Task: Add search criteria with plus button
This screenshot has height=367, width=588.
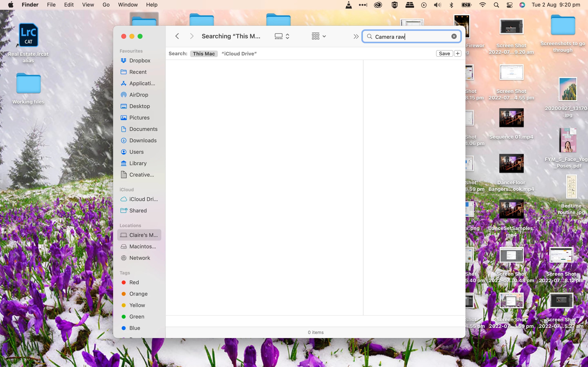Action: pyautogui.click(x=458, y=54)
